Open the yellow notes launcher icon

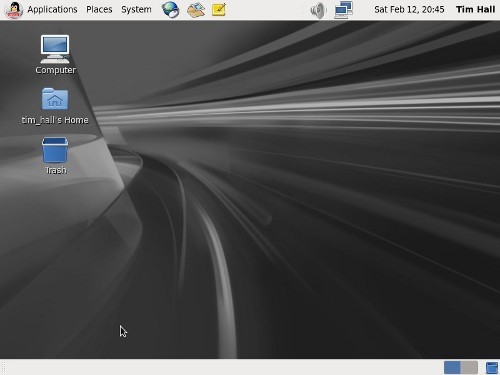click(x=219, y=10)
